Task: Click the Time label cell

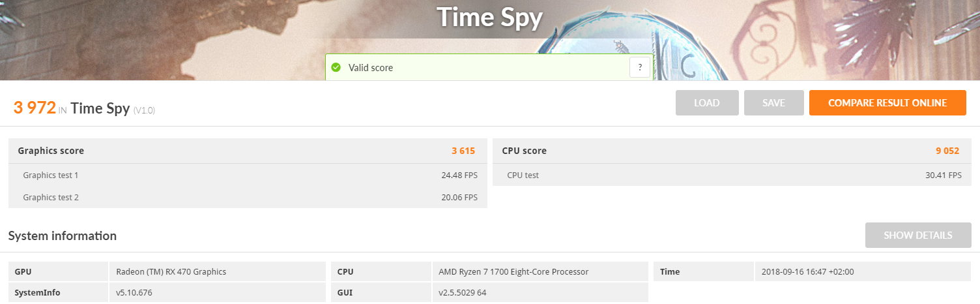Action: tap(703, 271)
